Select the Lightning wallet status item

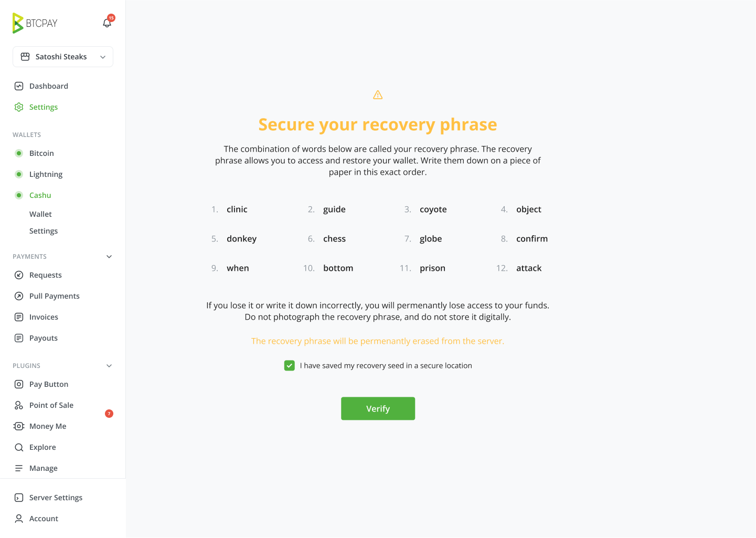click(46, 174)
